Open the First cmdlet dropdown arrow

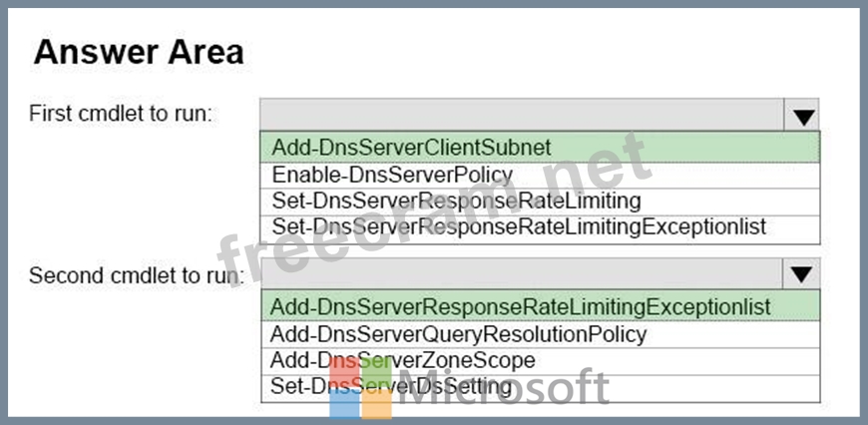pos(804,116)
